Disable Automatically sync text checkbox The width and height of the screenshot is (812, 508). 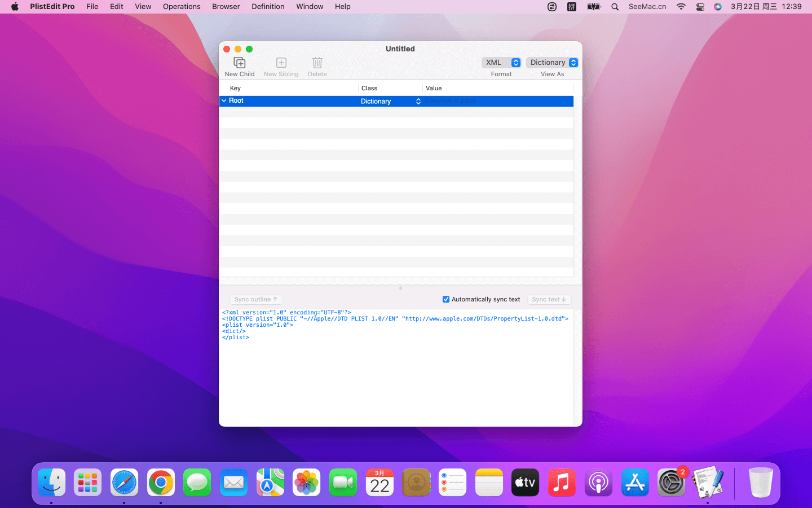point(446,299)
